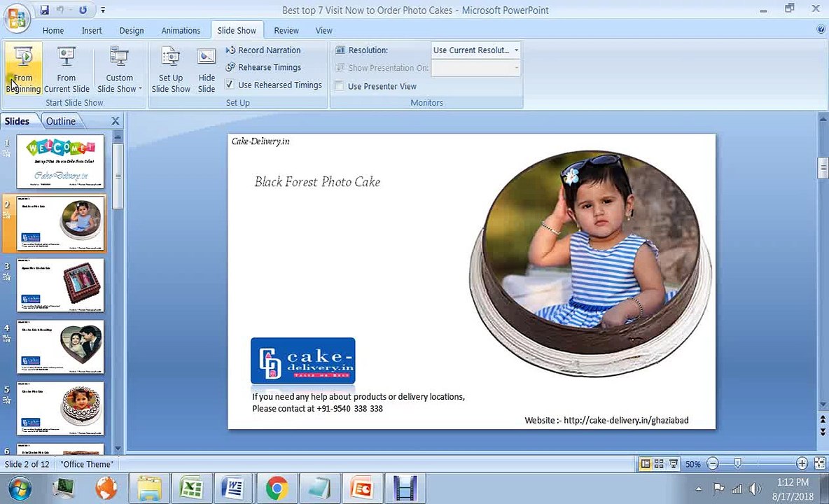
Task: Click the 50% zoom level
Action: pos(692,464)
